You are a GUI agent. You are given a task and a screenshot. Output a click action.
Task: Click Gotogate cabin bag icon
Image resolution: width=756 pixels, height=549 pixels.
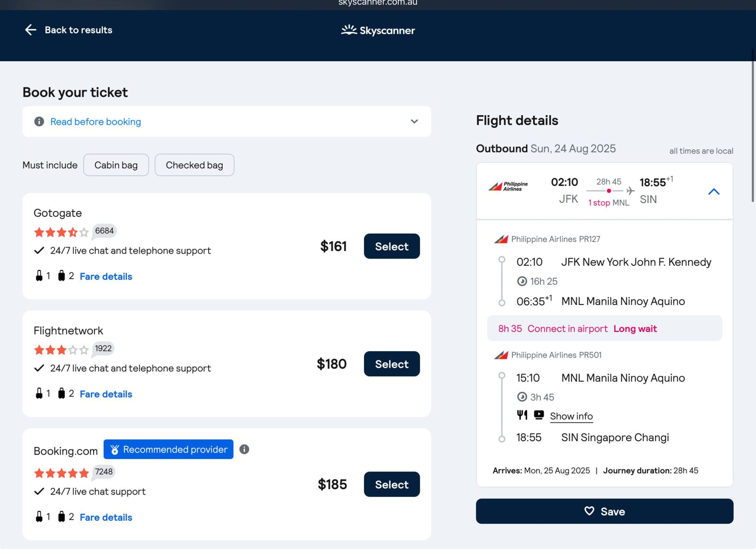coord(39,276)
